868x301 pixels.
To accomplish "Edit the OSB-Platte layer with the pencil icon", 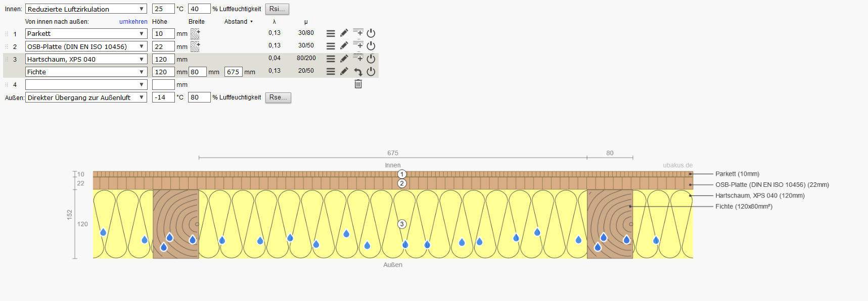I will pos(344,46).
